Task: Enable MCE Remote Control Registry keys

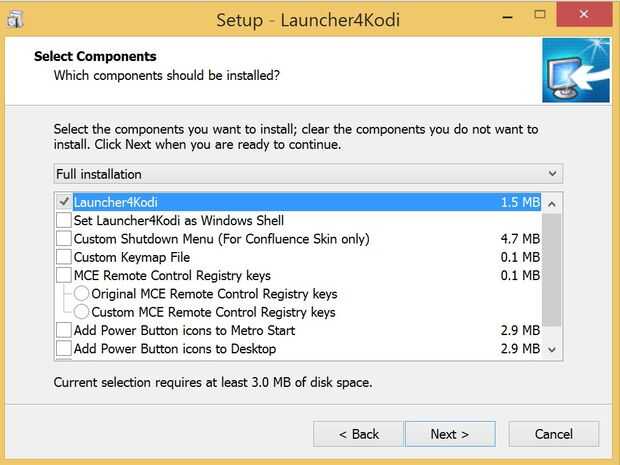Action: click(64, 276)
